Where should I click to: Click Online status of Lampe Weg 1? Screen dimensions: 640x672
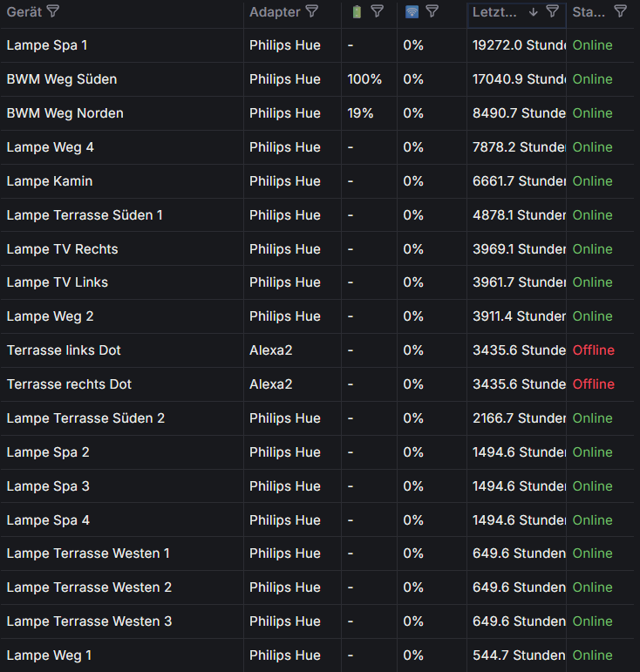pos(592,655)
